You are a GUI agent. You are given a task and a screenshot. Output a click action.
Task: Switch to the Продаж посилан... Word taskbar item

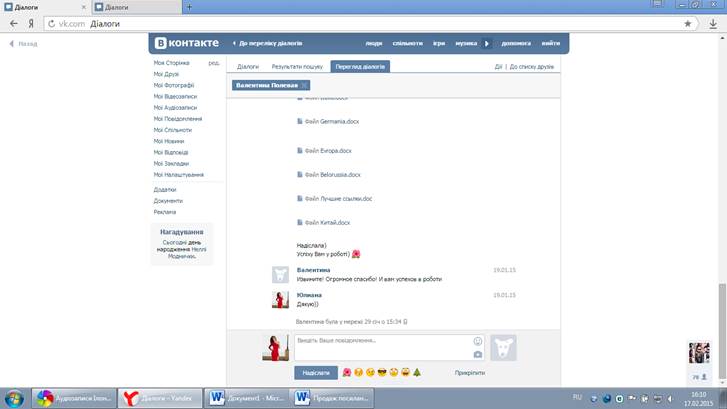(332, 398)
